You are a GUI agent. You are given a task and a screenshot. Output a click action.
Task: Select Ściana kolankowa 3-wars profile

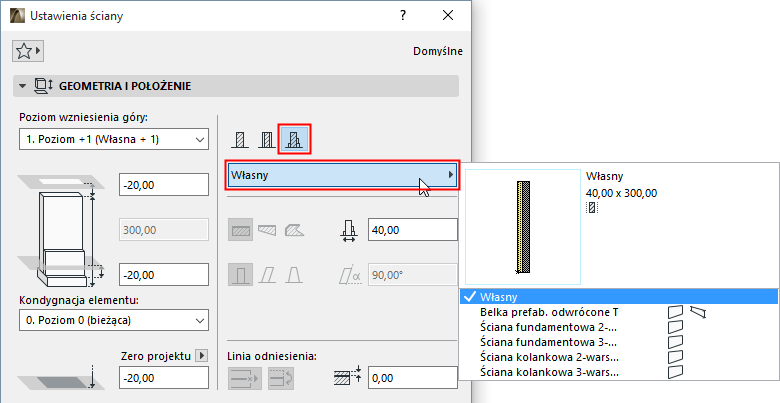pos(618,372)
